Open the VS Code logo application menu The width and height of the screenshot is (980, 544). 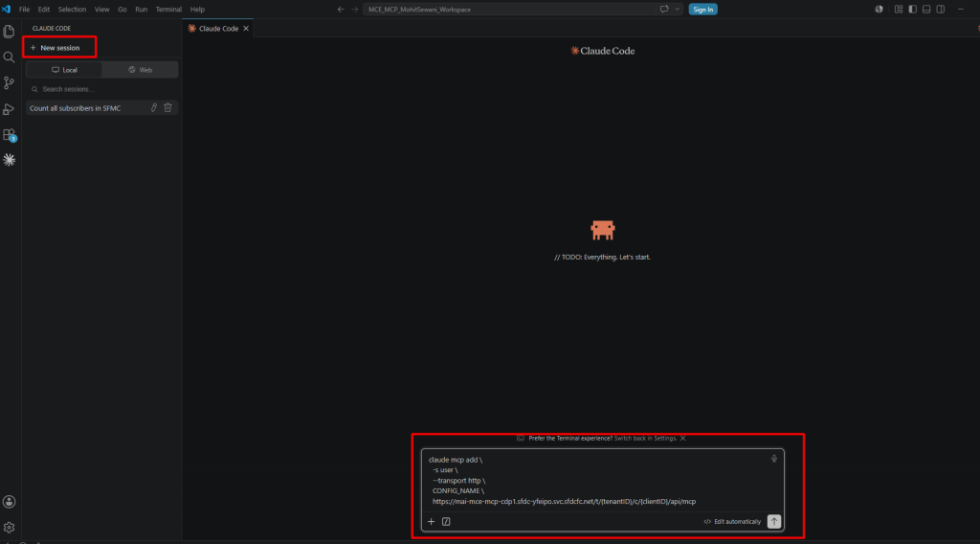7,10
